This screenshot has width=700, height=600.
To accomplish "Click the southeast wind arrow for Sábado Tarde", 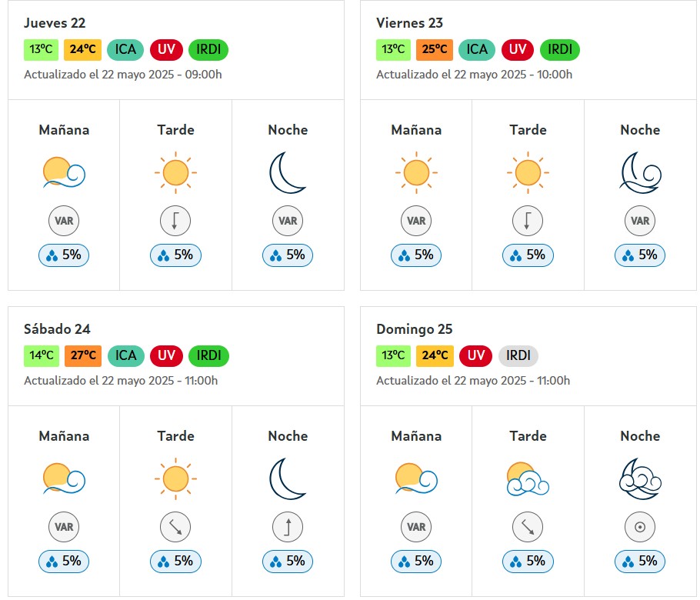I will [x=175, y=527].
